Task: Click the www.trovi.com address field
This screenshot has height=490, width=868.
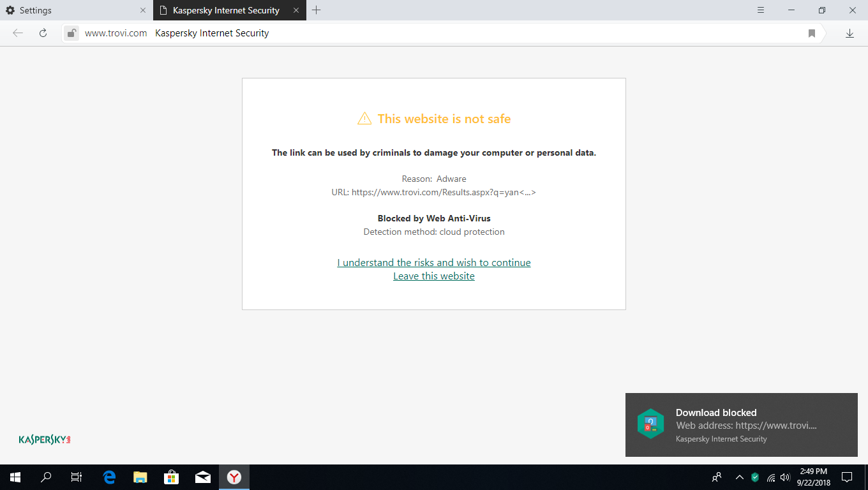Action: click(x=116, y=33)
